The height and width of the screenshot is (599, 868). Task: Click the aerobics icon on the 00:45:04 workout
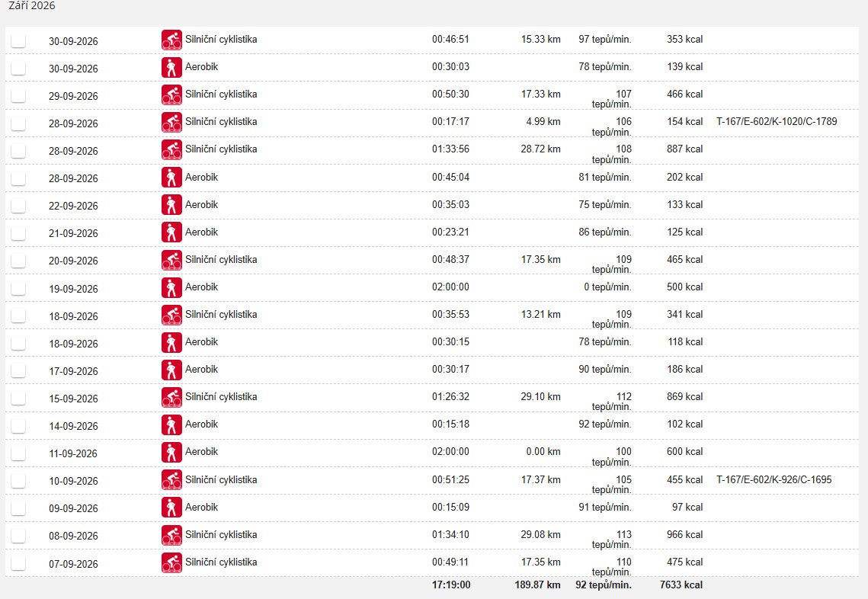(171, 177)
